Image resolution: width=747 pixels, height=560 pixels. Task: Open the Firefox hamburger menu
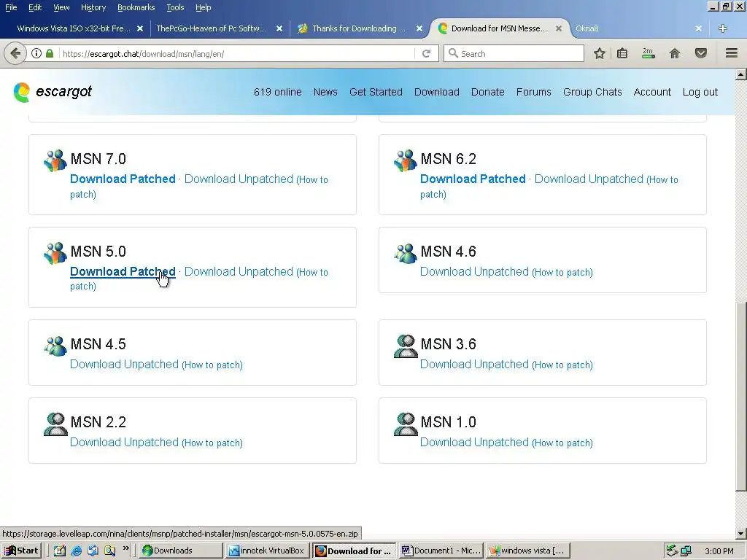(732, 53)
